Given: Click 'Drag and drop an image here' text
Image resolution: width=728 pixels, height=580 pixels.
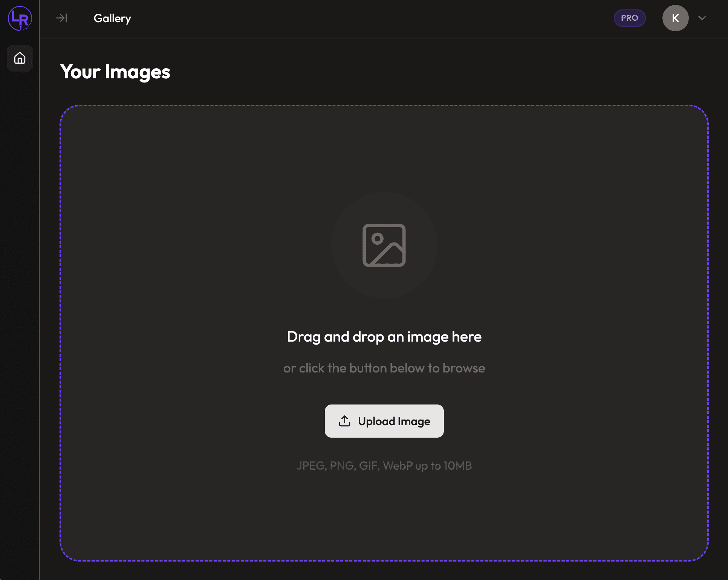Looking at the screenshot, I should 384,337.
